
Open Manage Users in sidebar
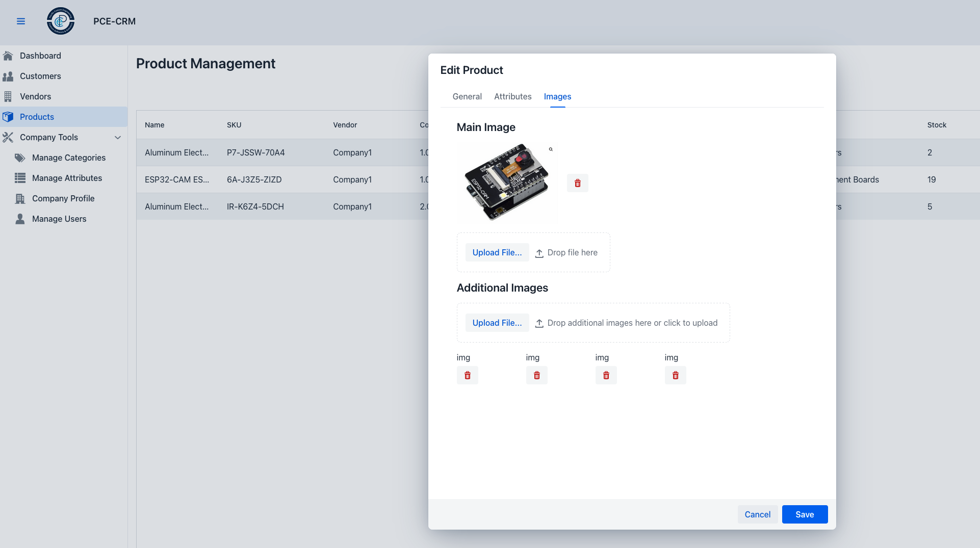[x=59, y=219]
